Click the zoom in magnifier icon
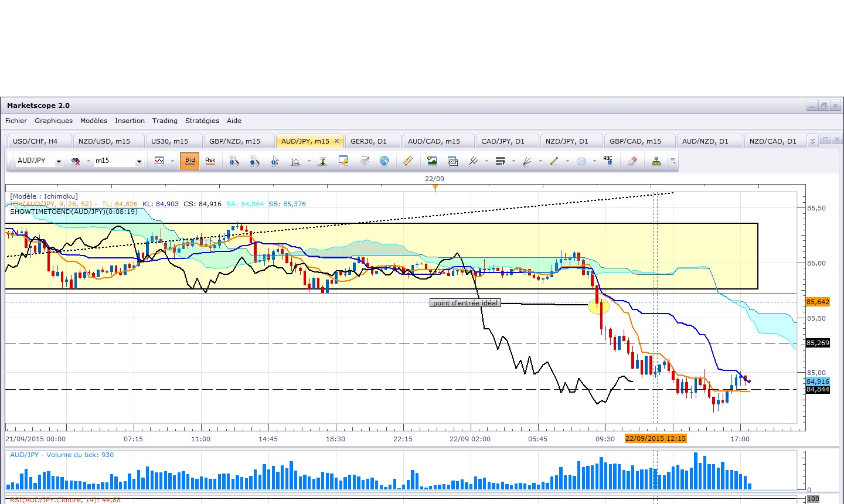 click(234, 161)
